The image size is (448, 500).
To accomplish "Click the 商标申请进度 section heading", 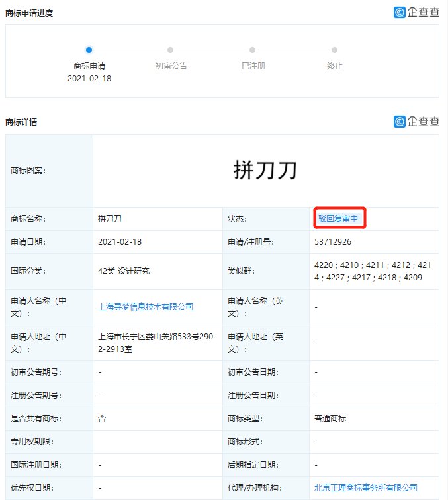I will coord(29,13).
